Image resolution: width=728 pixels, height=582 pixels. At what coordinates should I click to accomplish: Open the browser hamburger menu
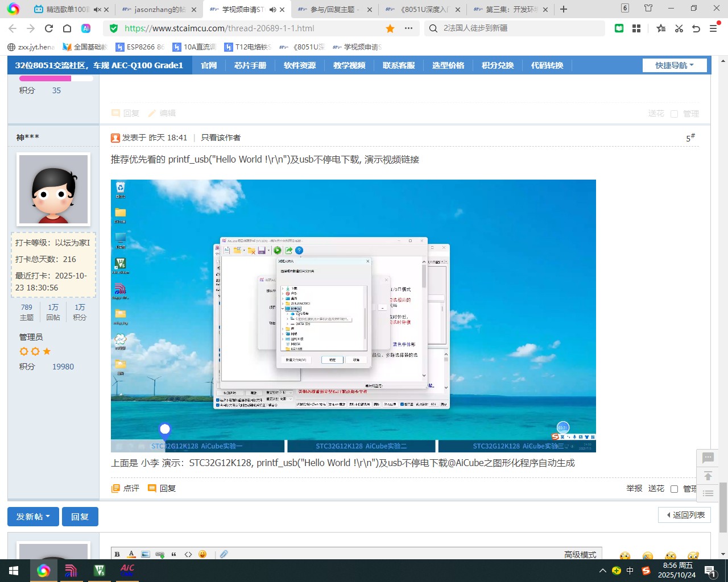(x=713, y=28)
